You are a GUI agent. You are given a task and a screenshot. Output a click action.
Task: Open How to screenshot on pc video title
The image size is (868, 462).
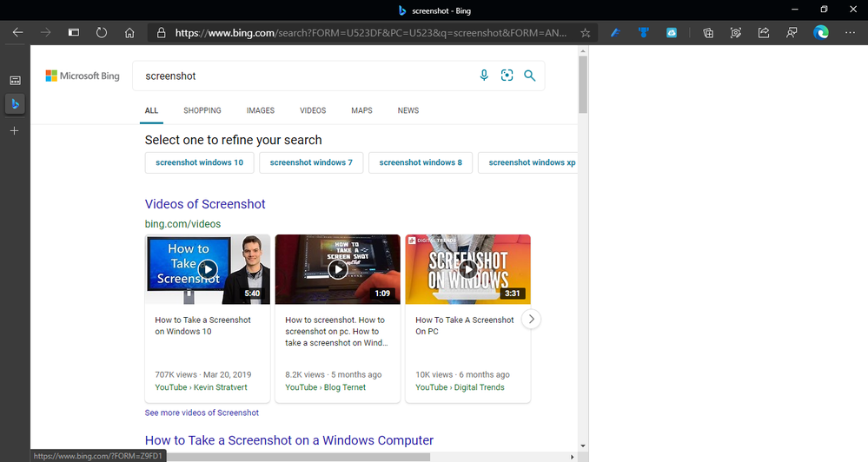coord(336,332)
